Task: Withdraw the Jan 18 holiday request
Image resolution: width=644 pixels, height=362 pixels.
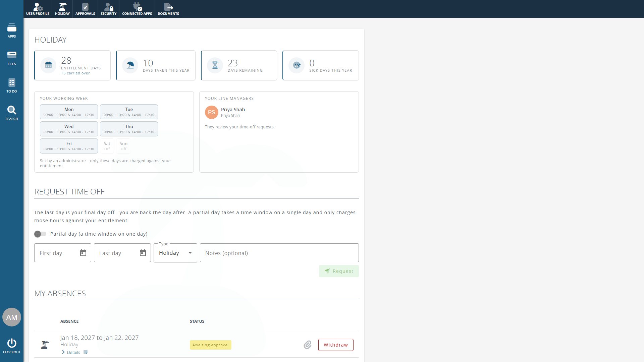Action: [336, 345]
